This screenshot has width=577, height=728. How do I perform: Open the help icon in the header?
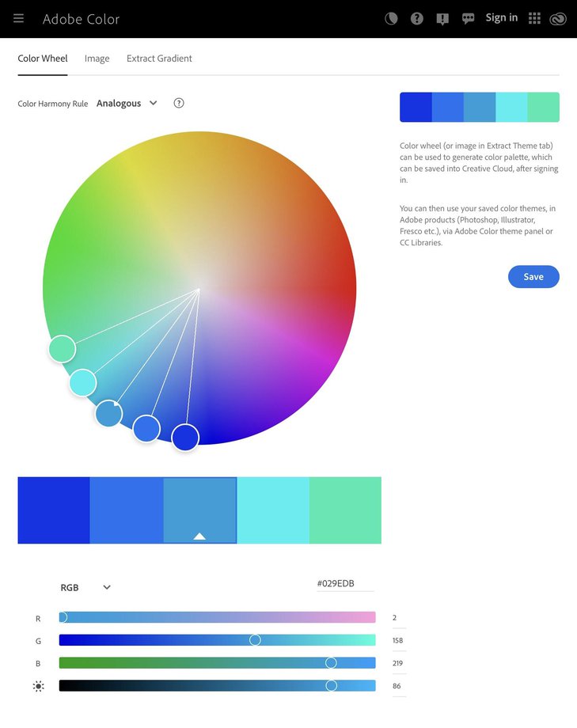pyautogui.click(x=417, y=17)
